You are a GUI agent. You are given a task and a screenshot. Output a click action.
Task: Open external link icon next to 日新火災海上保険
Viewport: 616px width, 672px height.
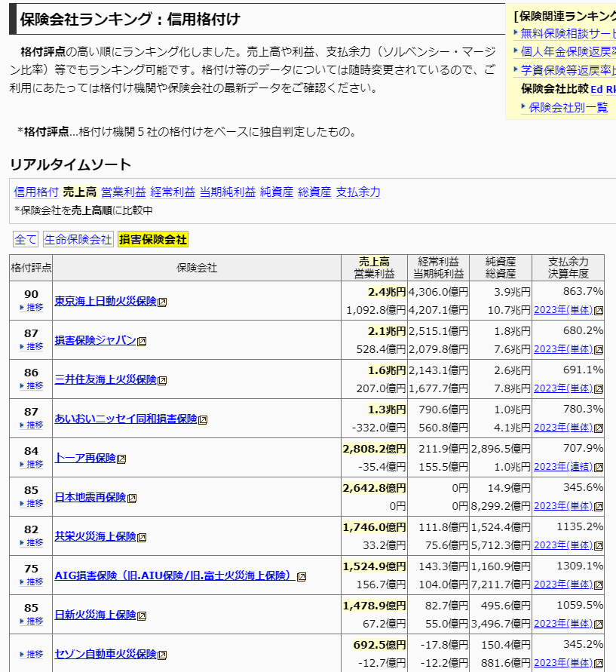click(142, 616)
